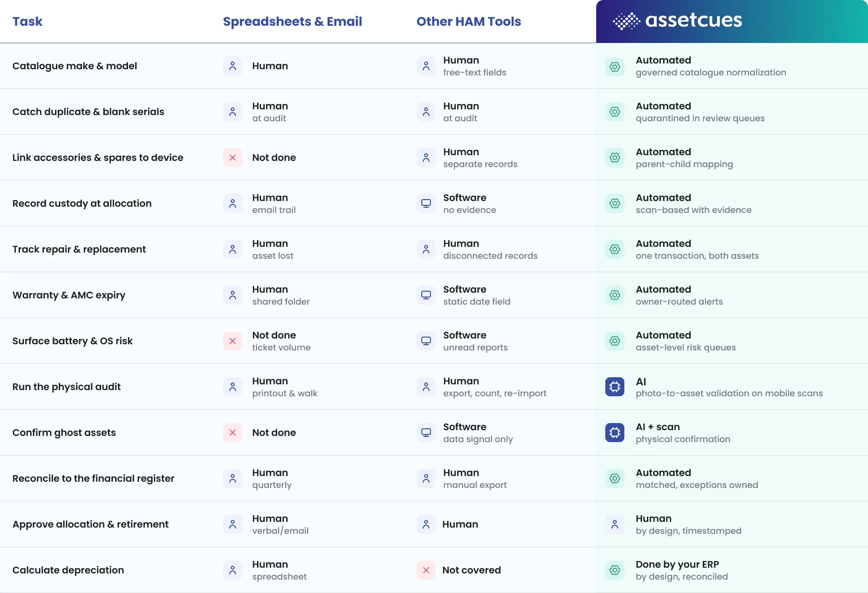The image size is (868, 593).
Task: Click the Approve allocation & retirement label
Action: pyautogui.click(x=90, y=524)
